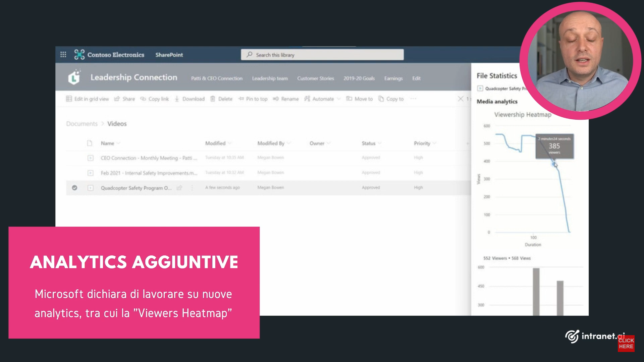
Task: Click share icon on Quadcopter Safety row
Action: 179,188
